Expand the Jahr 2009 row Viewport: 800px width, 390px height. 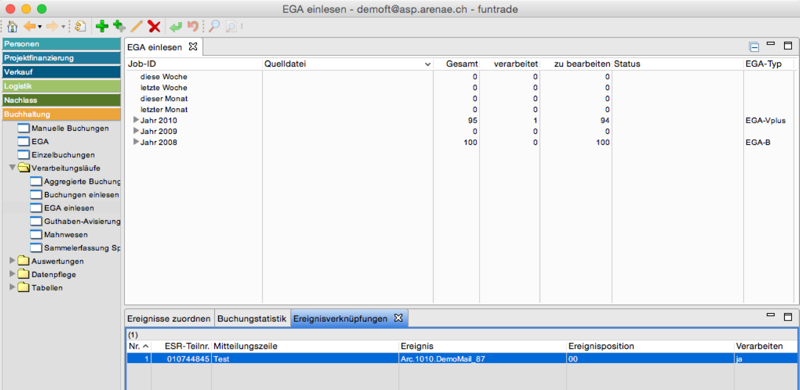click(136, 131)
